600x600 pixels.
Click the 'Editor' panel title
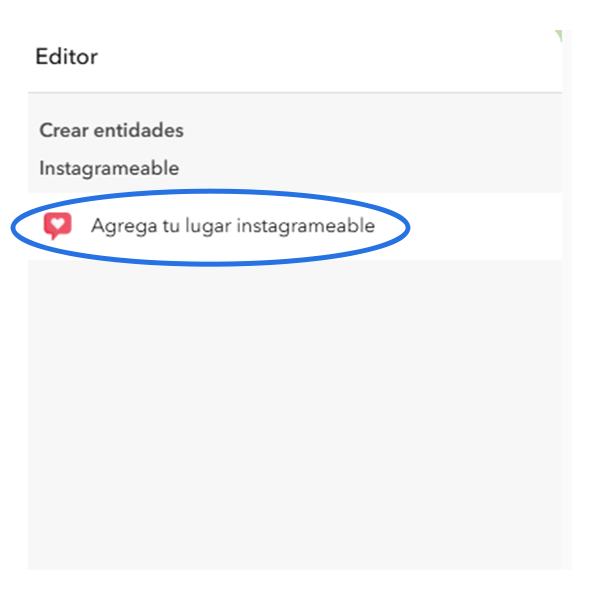coord(67,57)
